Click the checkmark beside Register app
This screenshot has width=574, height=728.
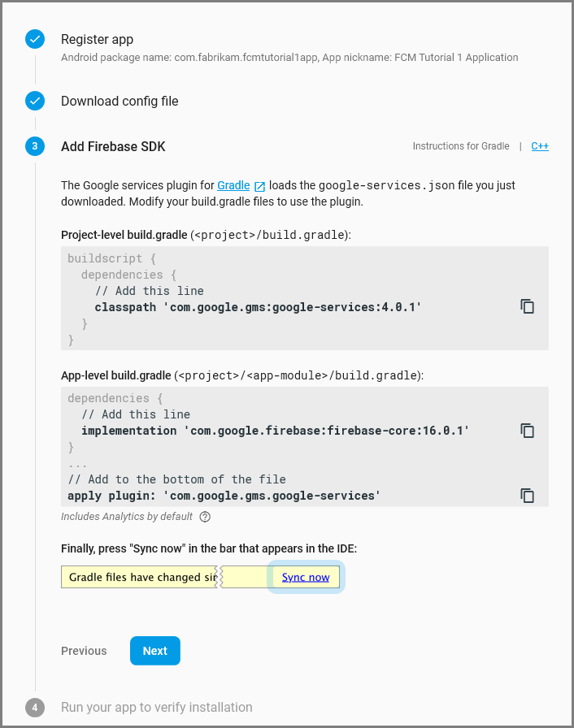click(34, 37)
